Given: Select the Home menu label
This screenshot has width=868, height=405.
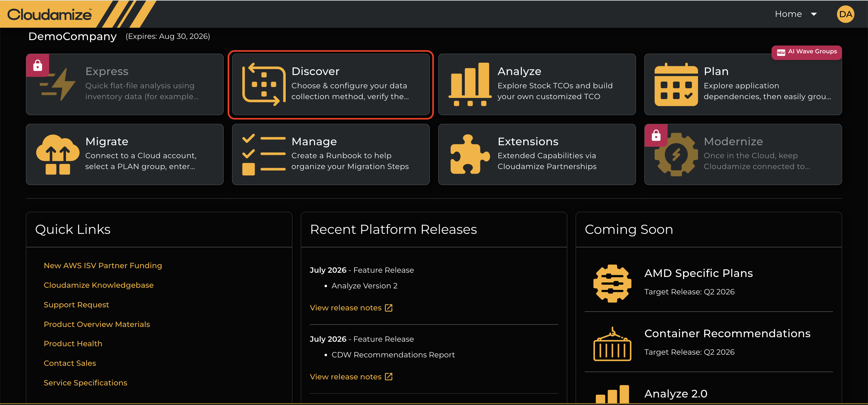Looking at the screenshot, I should [788, 14].
